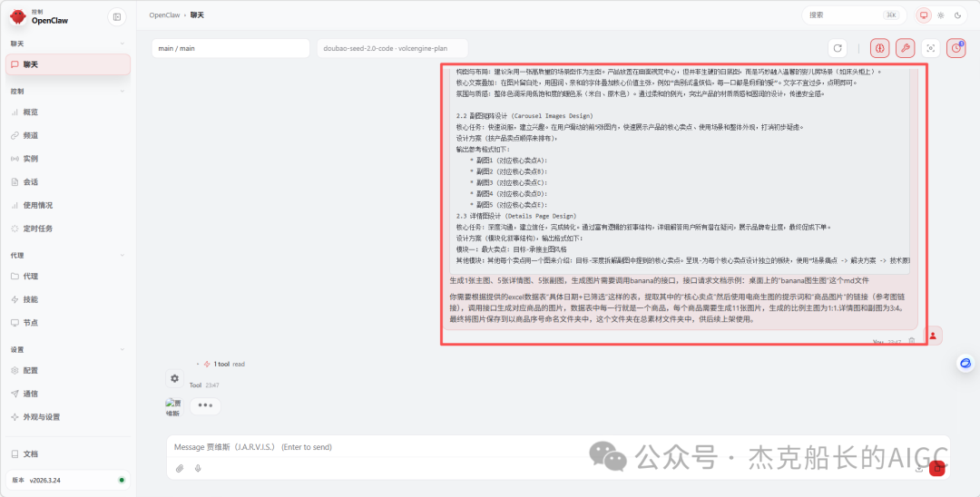Open 定时任务 scheduled tasks
The image size is (980, 497).
(68, 229)
